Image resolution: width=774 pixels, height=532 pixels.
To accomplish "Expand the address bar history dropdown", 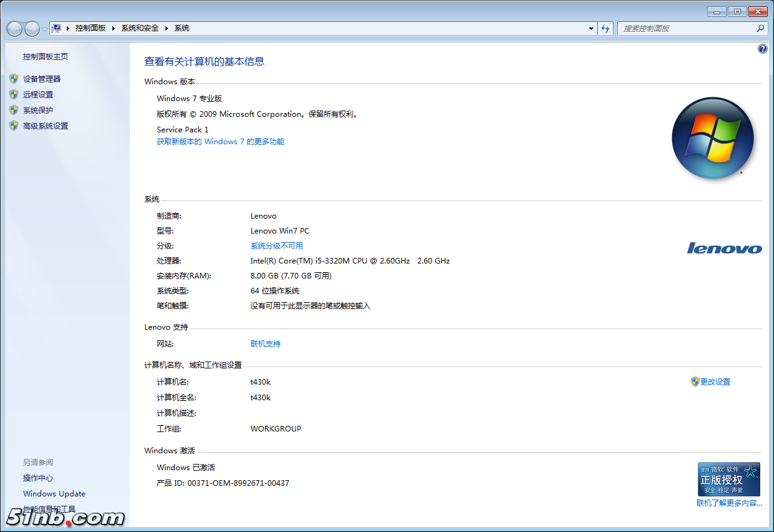I will pyautogui.click(x=591, y=29).
